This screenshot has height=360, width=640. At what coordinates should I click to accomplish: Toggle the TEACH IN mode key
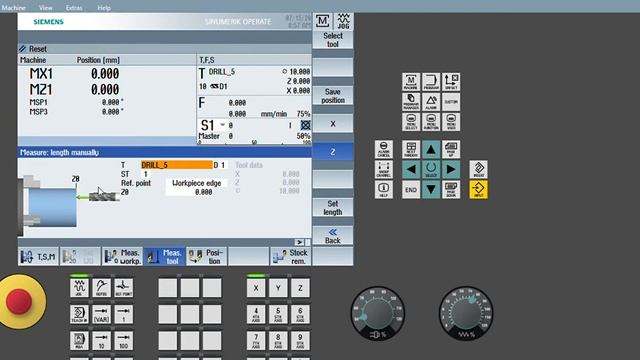point(79,314)
